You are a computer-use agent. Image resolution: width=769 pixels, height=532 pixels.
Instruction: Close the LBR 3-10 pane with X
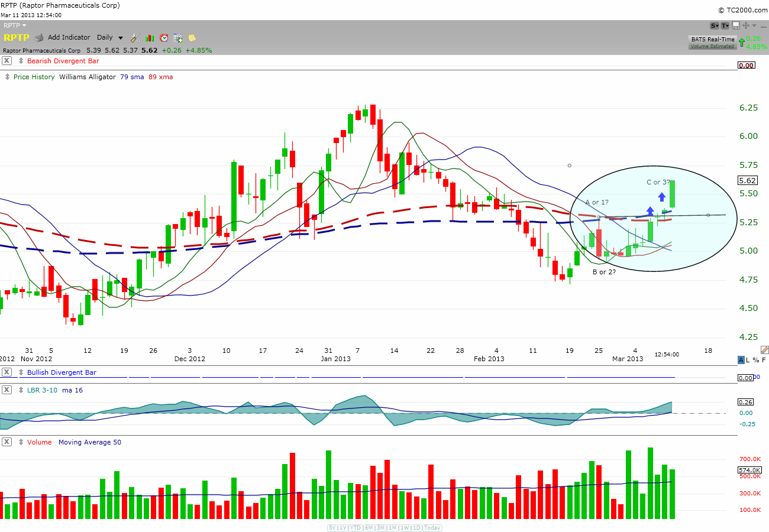point(7,390)
